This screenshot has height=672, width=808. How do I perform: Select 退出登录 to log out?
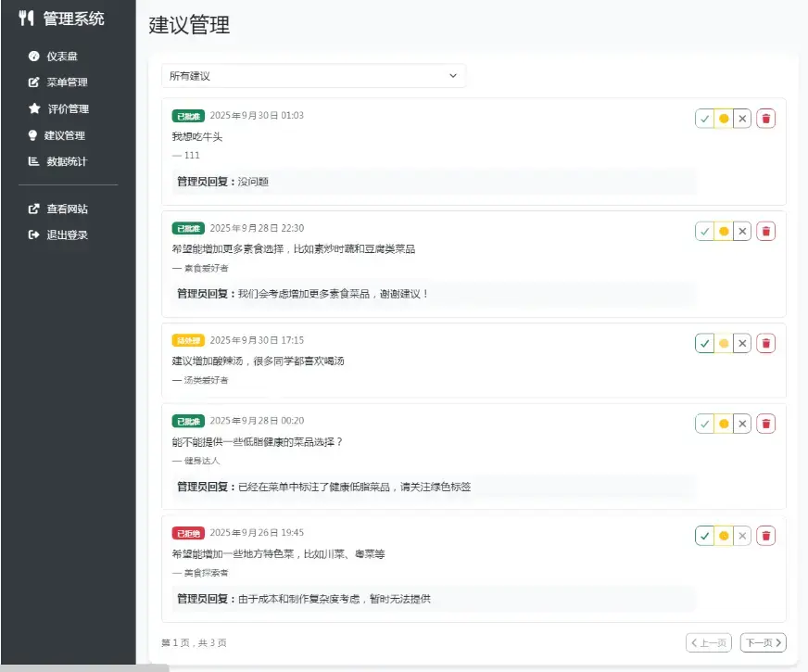tap(67, 235)
